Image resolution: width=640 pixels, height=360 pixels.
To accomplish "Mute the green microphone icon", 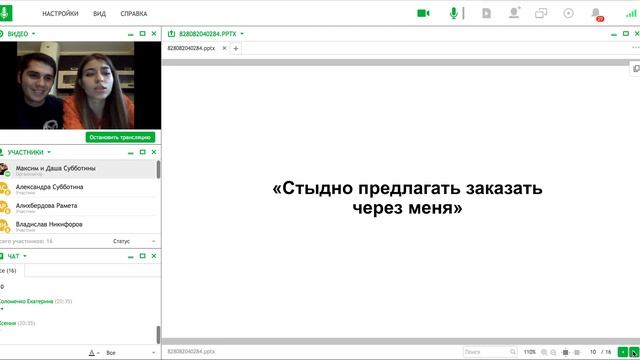I will coord(453,13).
